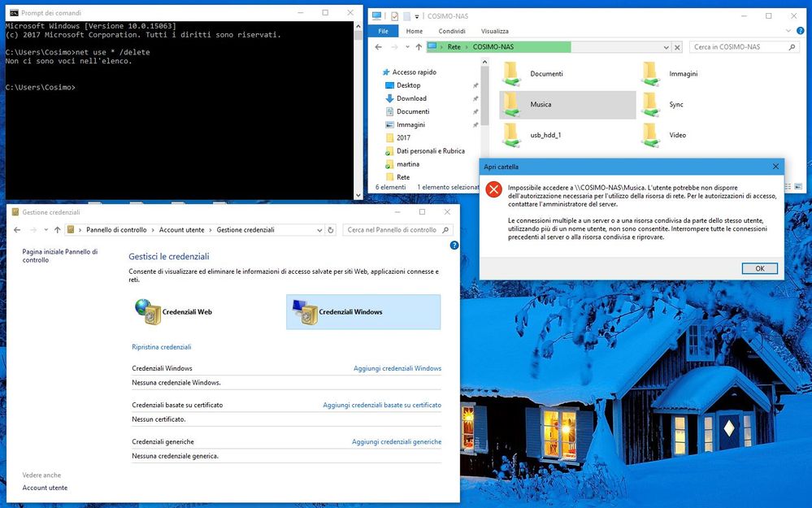Switch to the Visualizza ribbon tab
Viewport: 812px width, 508px height.
coord(494,31)
